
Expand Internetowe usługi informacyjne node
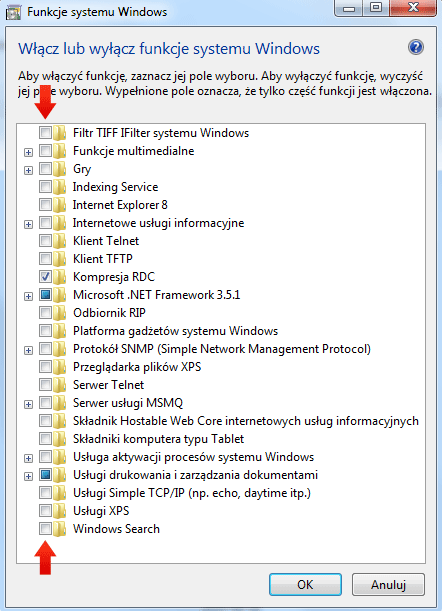click(28, 224)
